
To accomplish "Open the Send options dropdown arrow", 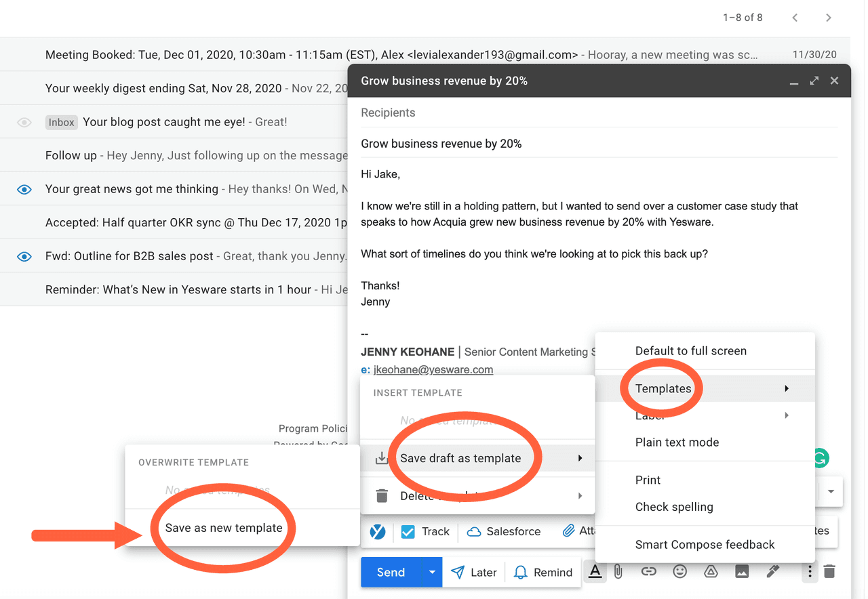I will point(431,571).
